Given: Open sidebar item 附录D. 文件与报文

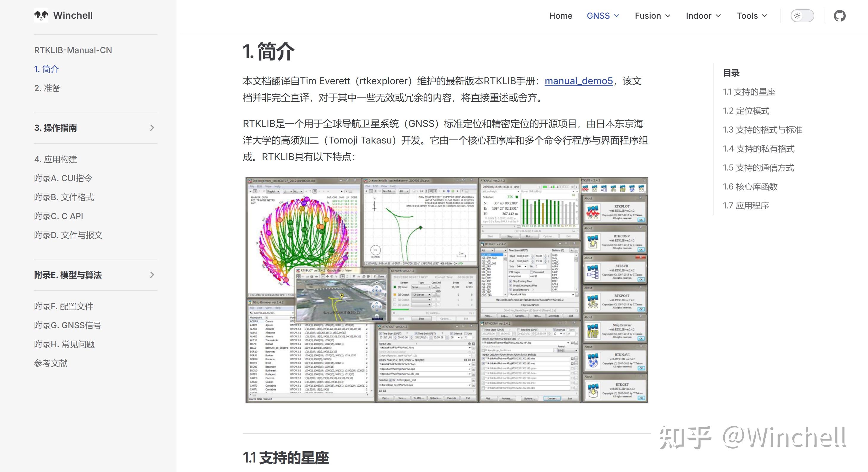Looking at the screenshot, I should [x=68, y=235].
